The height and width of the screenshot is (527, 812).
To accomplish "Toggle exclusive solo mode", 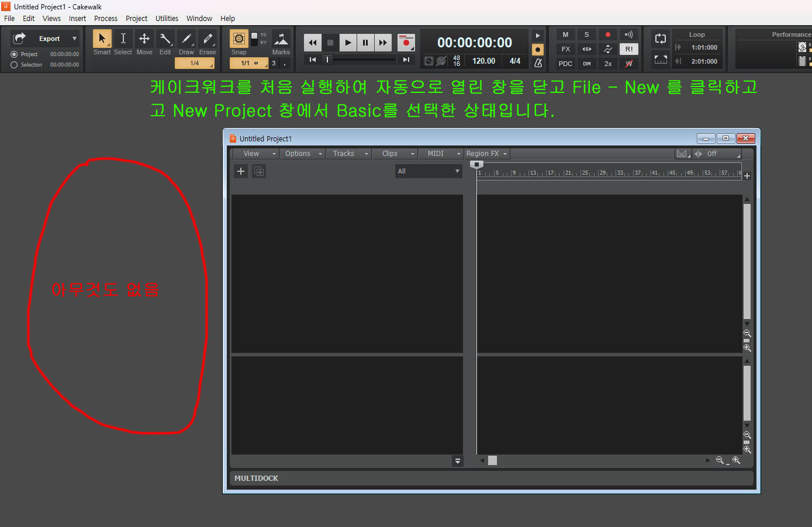I will [586, 49].
